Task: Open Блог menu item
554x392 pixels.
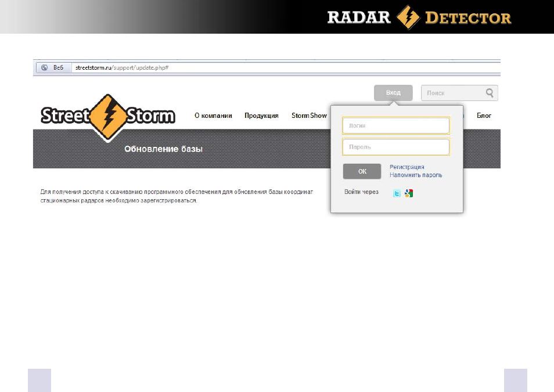Action: click(484, 116)
